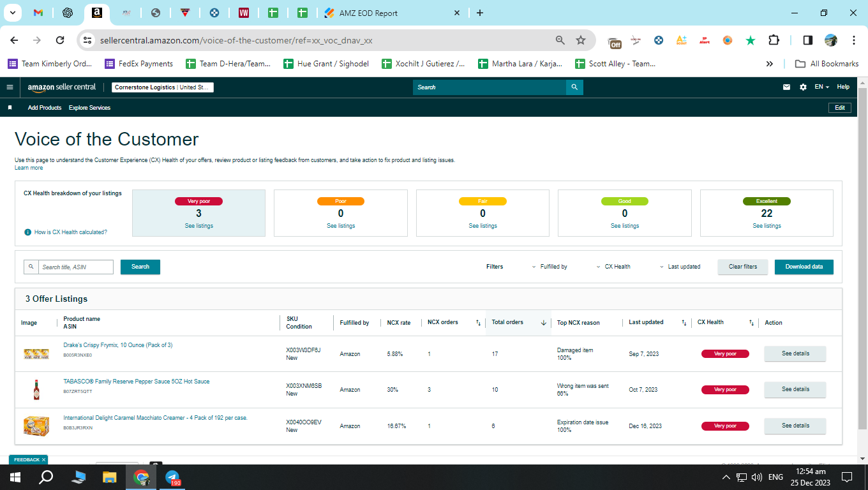The height and width of the screenshot is (490, 868).
Task: Open the Chrome three-dot menu
Action: (x=854, y=40)
